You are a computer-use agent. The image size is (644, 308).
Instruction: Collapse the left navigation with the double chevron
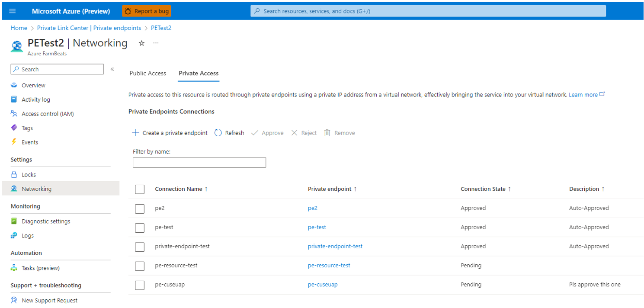point(112,68)
